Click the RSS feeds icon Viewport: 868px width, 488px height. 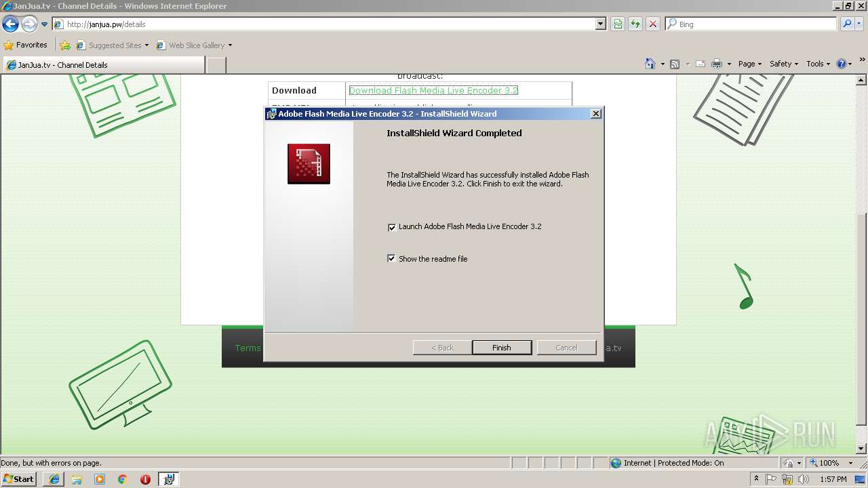(x=675, y=64)
